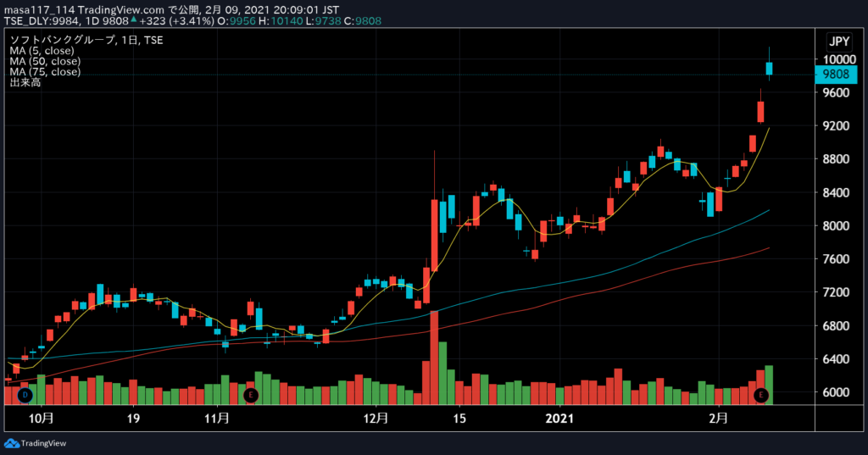Viewport: 868px width, 455px height.
Task: Select the MA (50, close) indicator legend
Action: pos(45,61)
